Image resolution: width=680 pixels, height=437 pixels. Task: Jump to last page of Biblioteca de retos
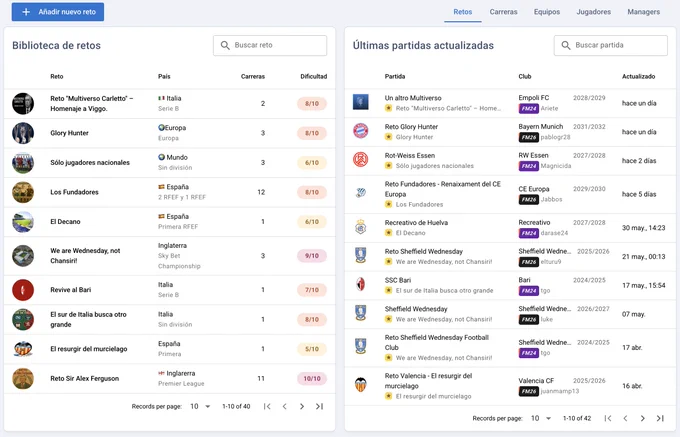[319, 406]
